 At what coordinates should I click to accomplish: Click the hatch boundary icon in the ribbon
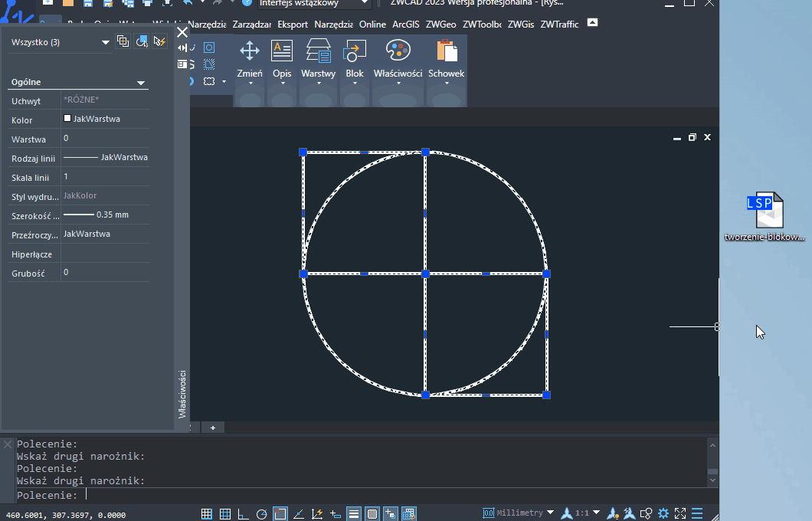[x=209, y=64]
